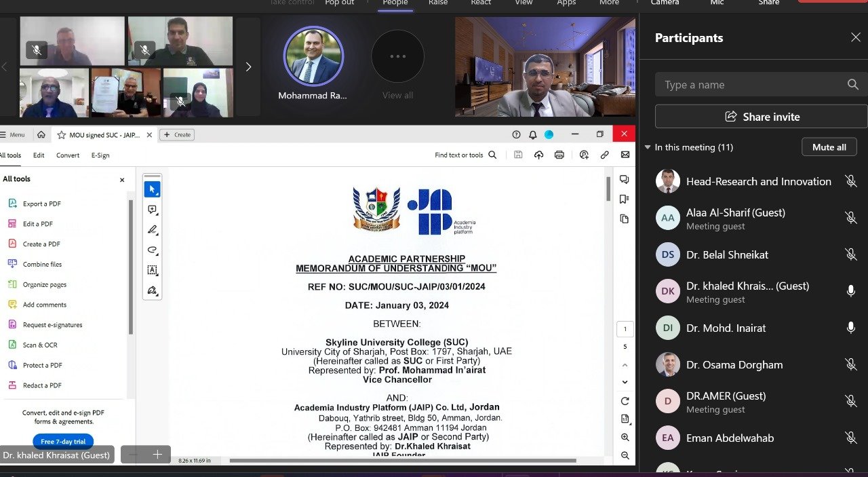Toggle microphone for Dr. Mohd. Inairat

pos(850,328)
